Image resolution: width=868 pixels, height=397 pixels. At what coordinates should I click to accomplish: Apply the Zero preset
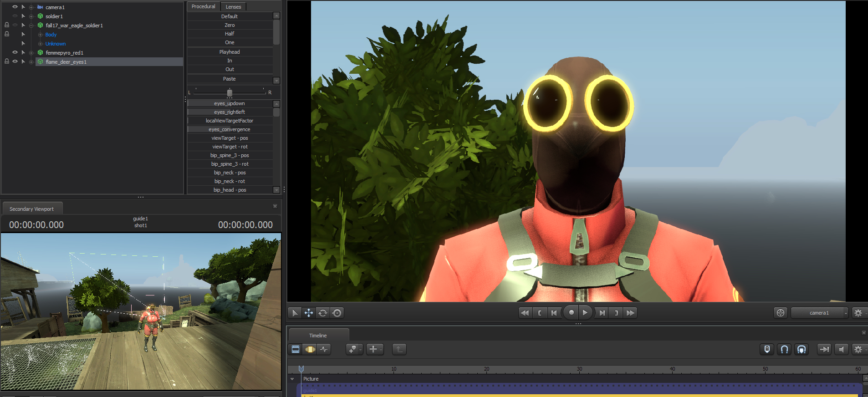click(230, 25)
